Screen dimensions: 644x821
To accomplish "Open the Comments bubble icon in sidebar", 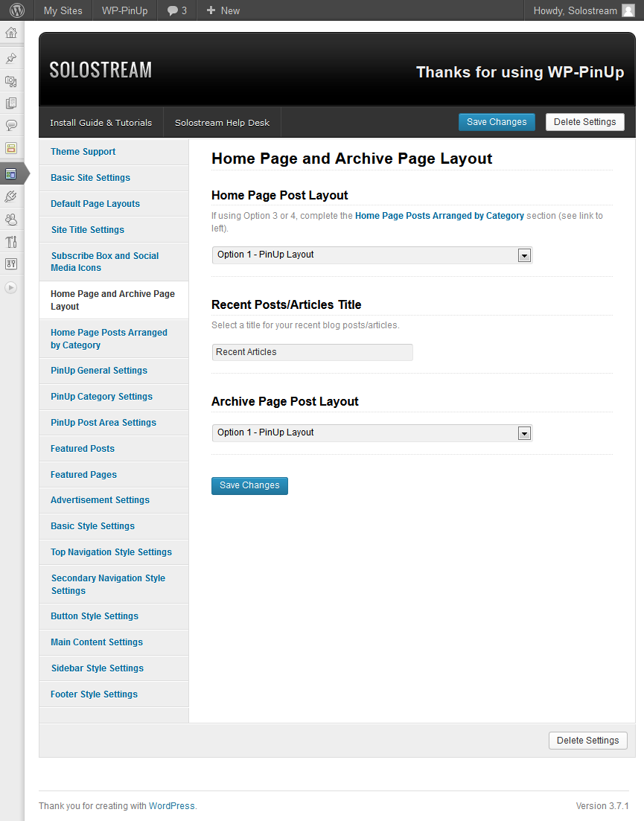I will point(11,125).
